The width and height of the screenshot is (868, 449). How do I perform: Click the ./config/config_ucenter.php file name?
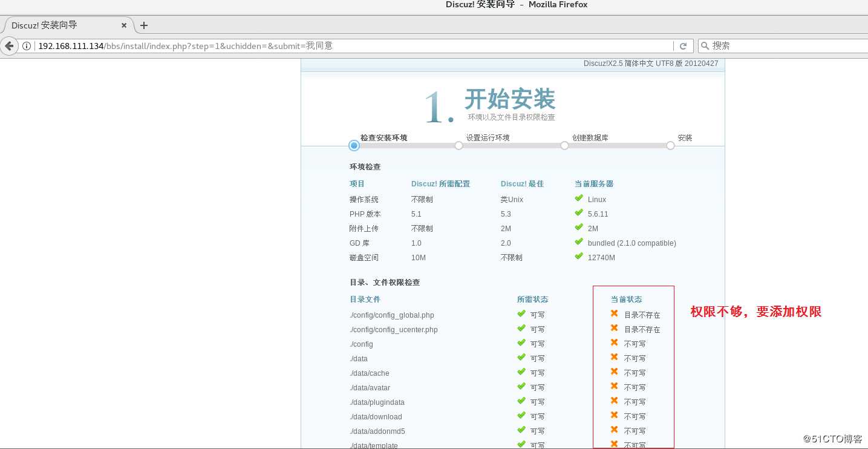click(x=394, y=330)
